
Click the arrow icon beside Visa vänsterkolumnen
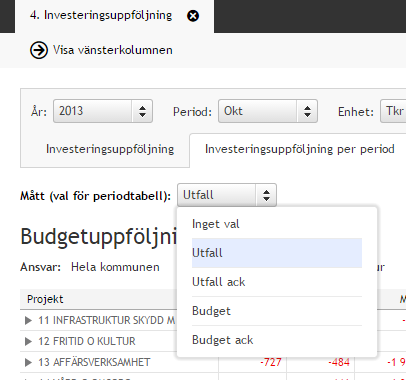click(x=39, y=50)
